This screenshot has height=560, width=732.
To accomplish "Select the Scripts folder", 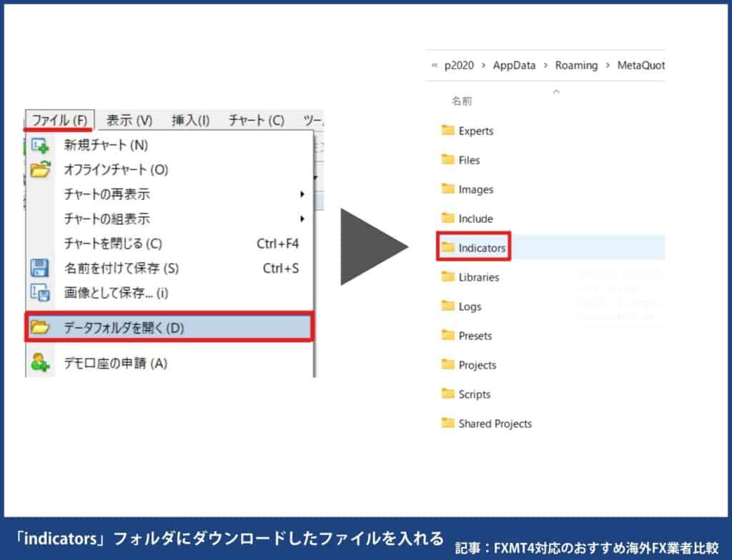I will (473, 394).
